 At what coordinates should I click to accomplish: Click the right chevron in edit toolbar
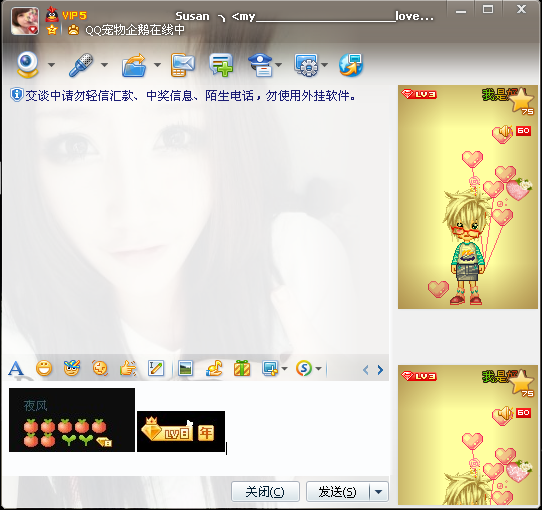(380, 370)
